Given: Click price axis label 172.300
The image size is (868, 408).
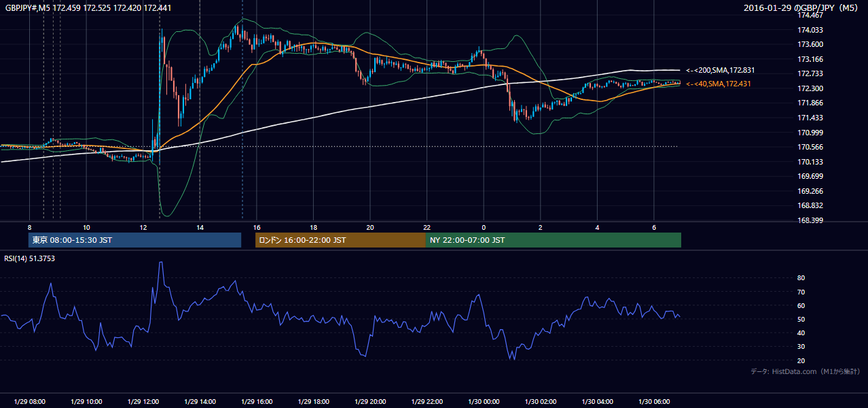Looking at the screenshot, I should tap(810, 88).
